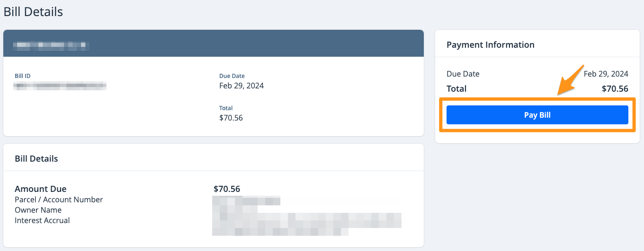Click the bold $70.56 beside Amount Due

click(x=227, y=189)
